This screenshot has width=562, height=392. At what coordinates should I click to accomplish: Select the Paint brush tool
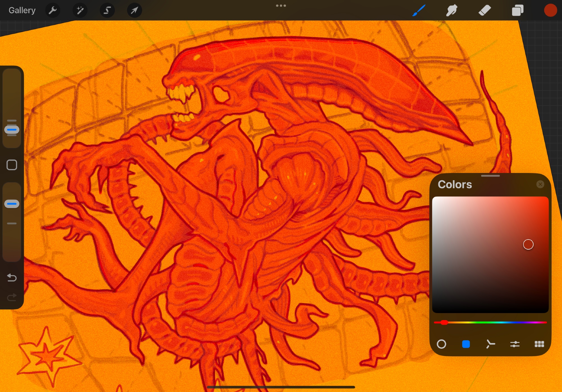pos(419,10)
